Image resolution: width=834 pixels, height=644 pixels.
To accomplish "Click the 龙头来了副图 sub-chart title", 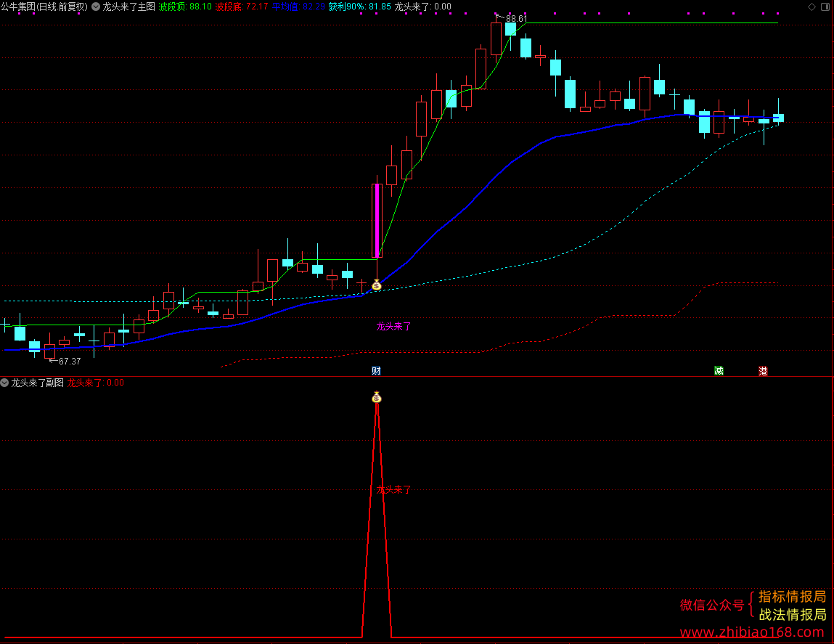I will click(x=37, y=383).
